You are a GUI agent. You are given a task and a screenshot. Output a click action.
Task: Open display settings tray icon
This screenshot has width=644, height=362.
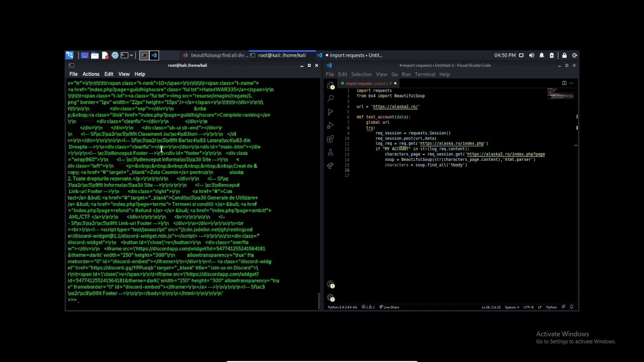point(521,55)
